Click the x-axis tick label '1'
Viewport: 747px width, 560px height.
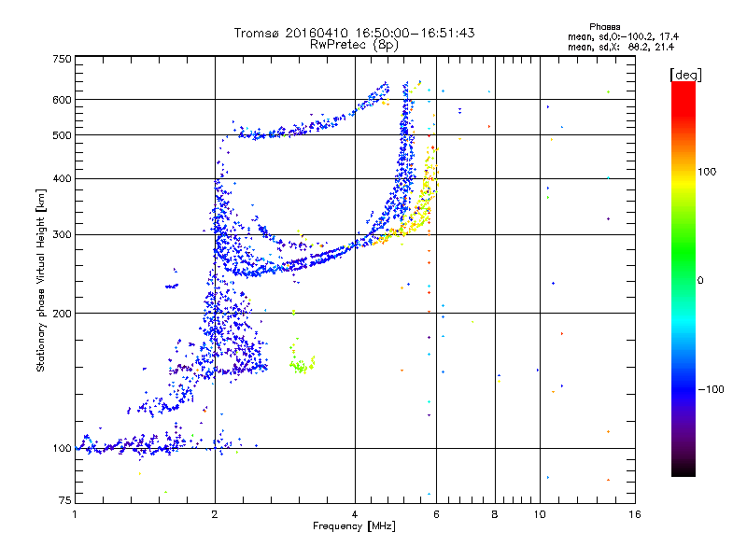(75, 514)
